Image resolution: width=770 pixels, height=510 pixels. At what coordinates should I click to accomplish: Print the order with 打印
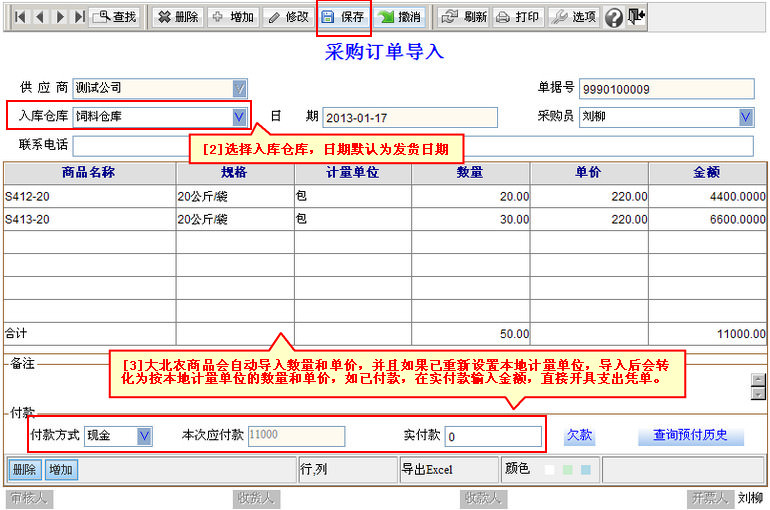pyautogui.click(x=518, y=17)
